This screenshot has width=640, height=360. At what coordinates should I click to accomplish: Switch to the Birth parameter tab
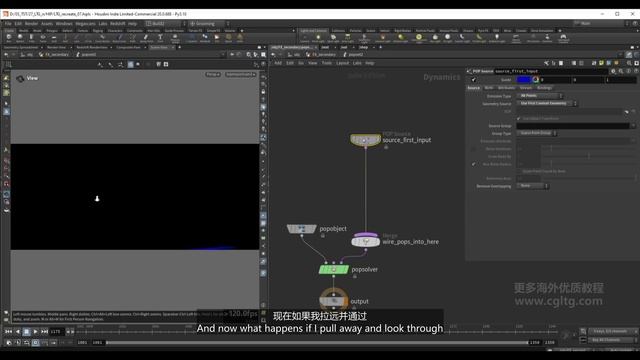coord(489,88)
